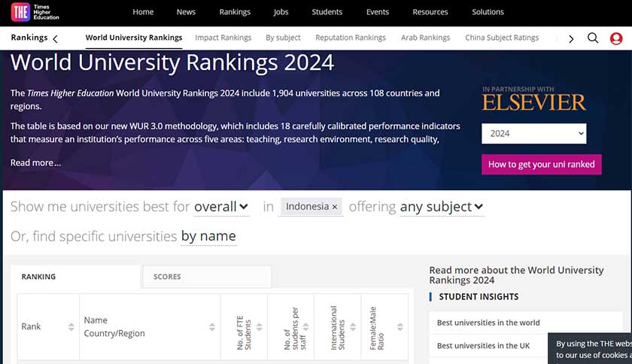The height and width of the screenshot is (364, 632).
Task: Click the 'World University Rankings 2024' heading
Action: (x=172, y=62)
